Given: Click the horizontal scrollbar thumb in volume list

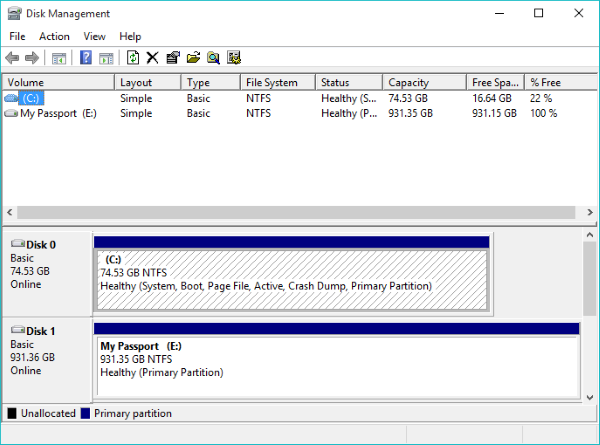Looking at the screenshot, I should [x=296, y=212].
